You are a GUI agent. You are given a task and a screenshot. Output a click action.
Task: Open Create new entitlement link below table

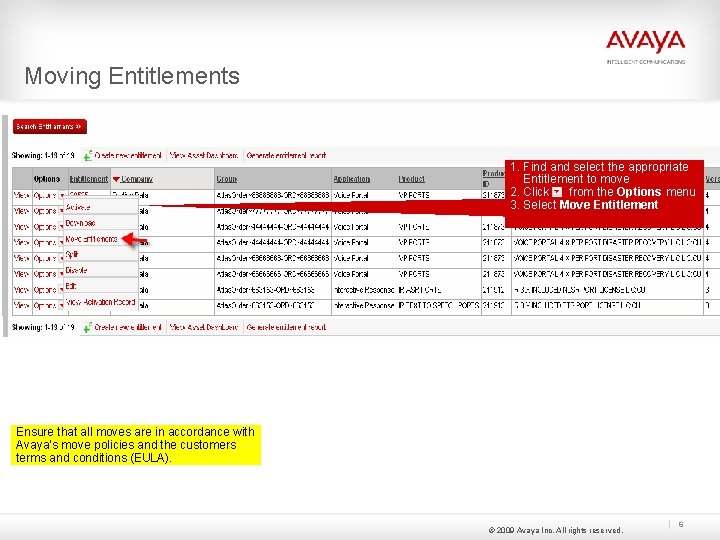(128, 327)
